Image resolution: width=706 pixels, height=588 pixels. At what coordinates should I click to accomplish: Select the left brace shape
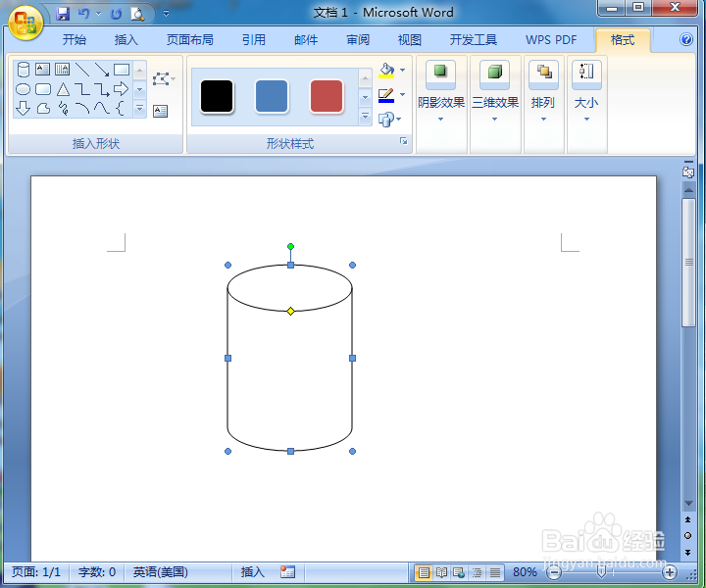click(x=121, y=109)
